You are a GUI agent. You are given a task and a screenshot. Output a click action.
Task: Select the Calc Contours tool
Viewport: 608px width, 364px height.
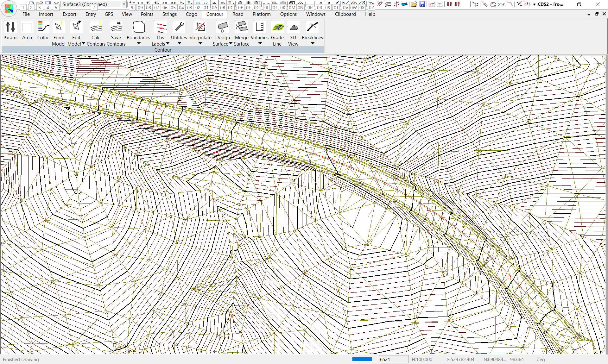[96, 28]
